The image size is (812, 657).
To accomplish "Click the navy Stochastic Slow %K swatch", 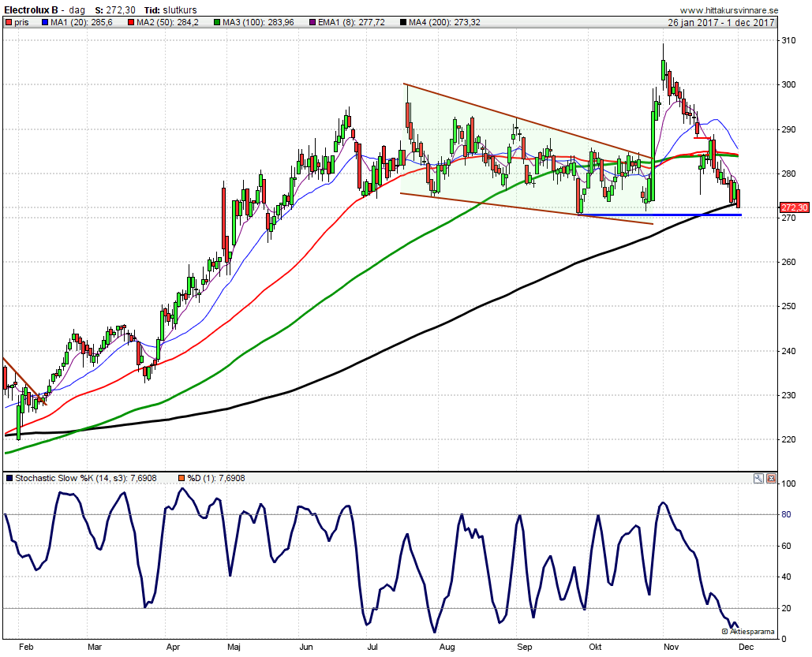I will pyautogui.click(x=9, y=479).
